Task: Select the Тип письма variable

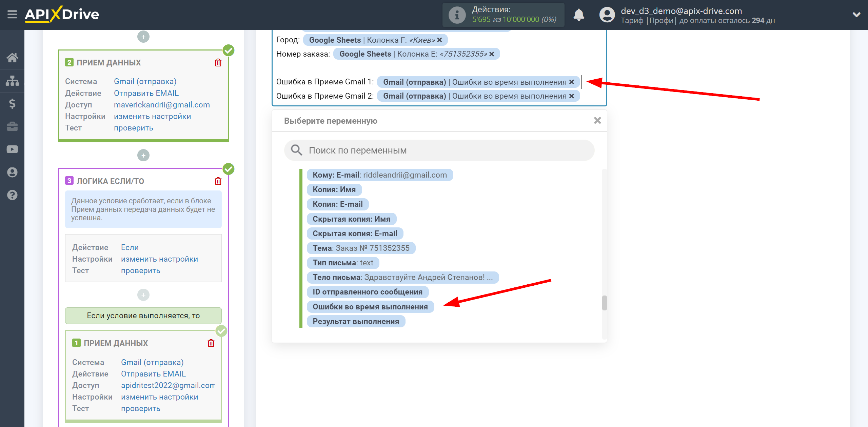Action: [x=343, y=263]
